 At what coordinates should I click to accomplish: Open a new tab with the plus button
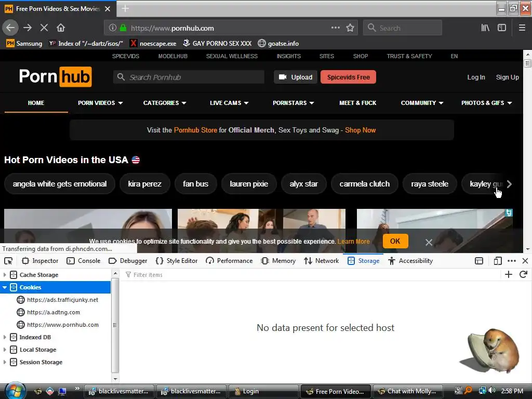click(x=125, y=8)
